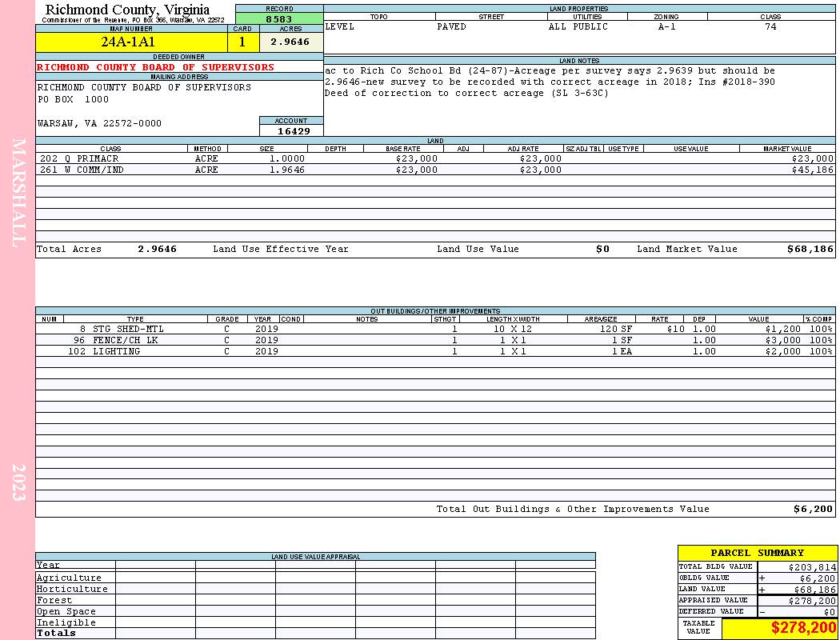840x640 pixels.
Task: Select the record number 8583
Action: 279,18
